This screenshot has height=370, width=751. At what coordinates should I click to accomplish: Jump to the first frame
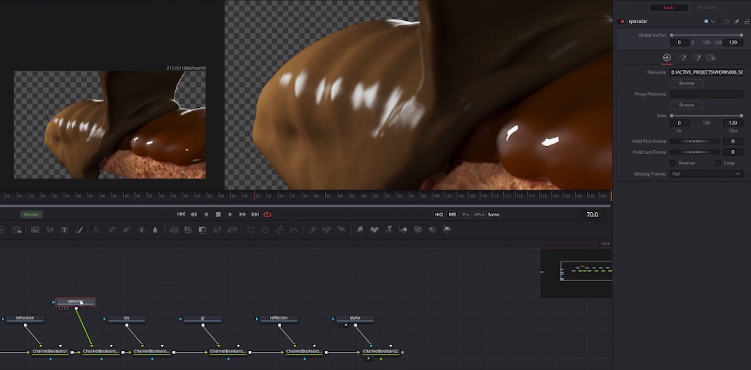[x=181, y=214]
